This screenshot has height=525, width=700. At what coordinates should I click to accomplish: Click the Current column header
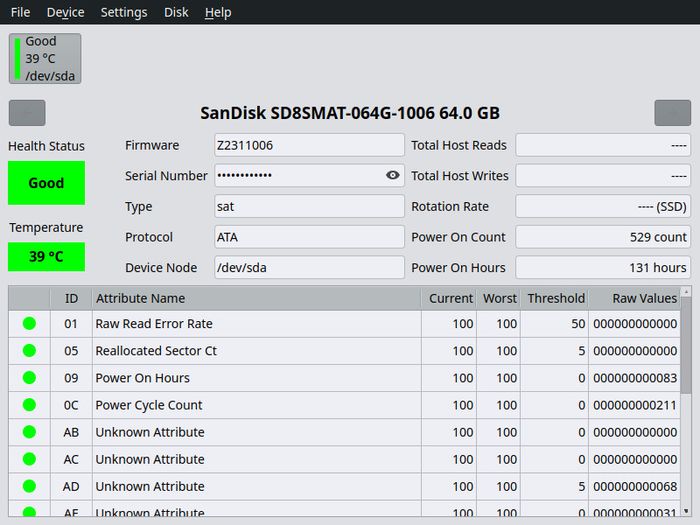tap(449, 298)
